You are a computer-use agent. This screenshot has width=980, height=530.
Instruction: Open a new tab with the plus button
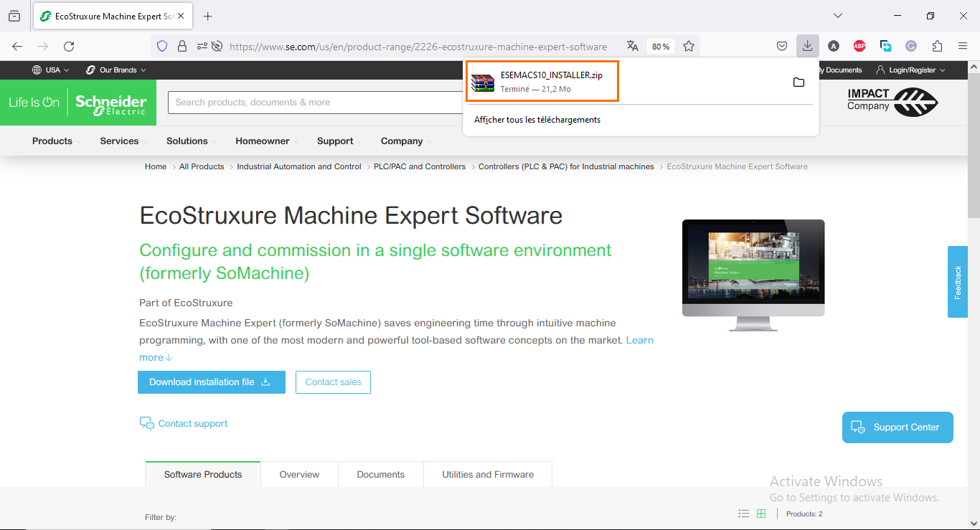(x=208, y=16)
